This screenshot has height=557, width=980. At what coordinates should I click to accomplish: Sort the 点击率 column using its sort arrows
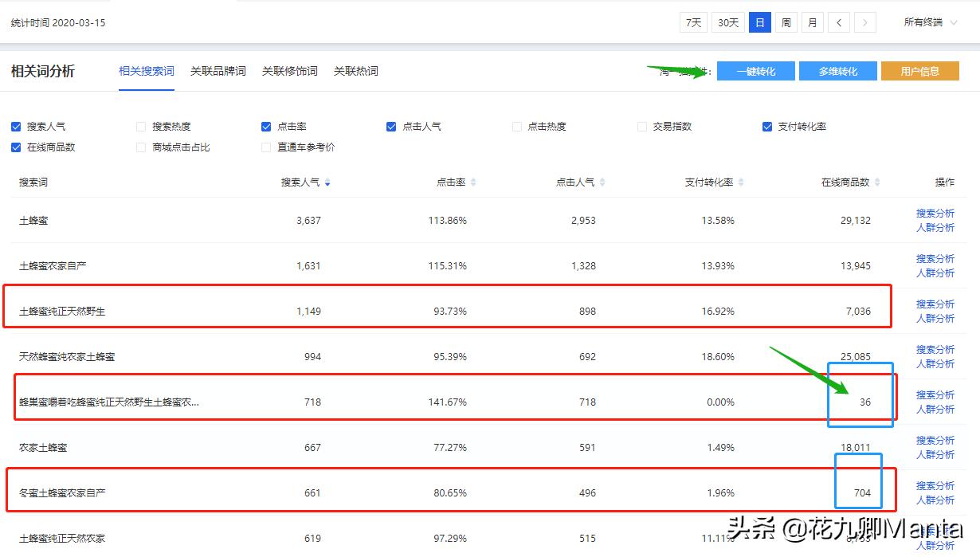coord(472,182)
